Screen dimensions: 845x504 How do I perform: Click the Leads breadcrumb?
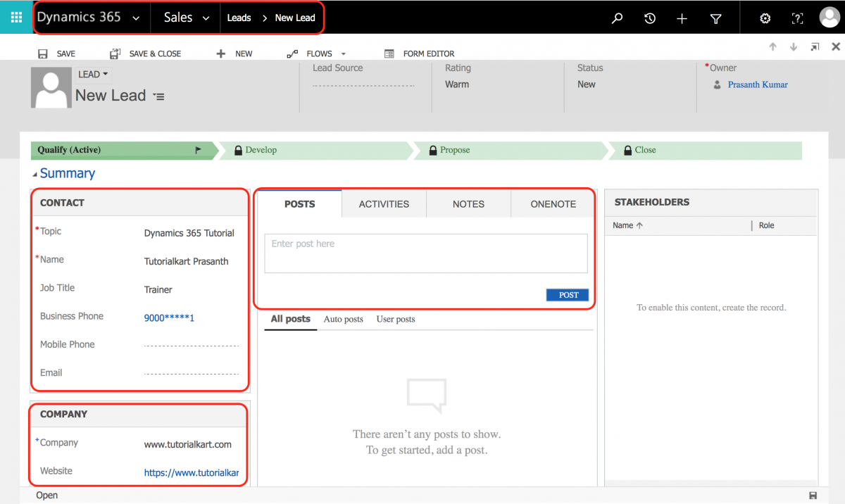point(239,18)
